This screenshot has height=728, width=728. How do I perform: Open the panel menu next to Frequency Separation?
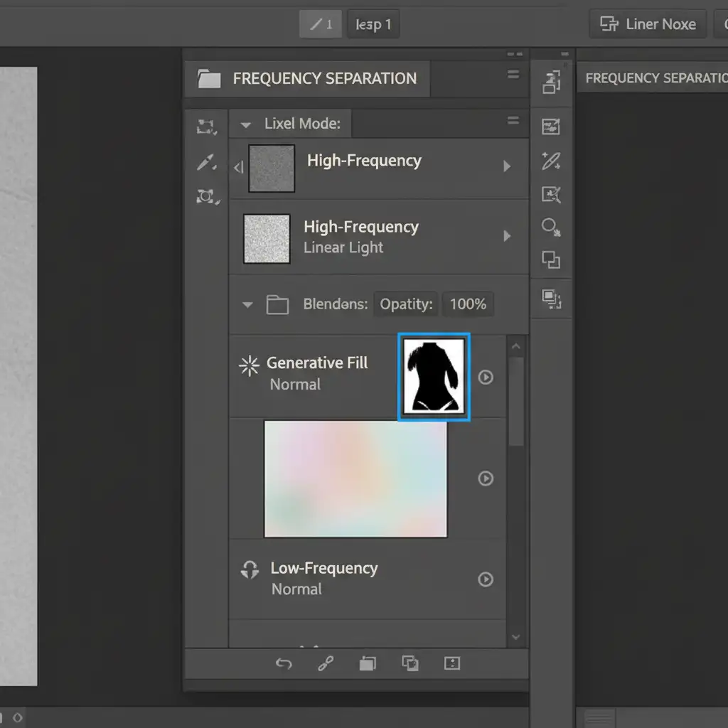click(513, 75)
